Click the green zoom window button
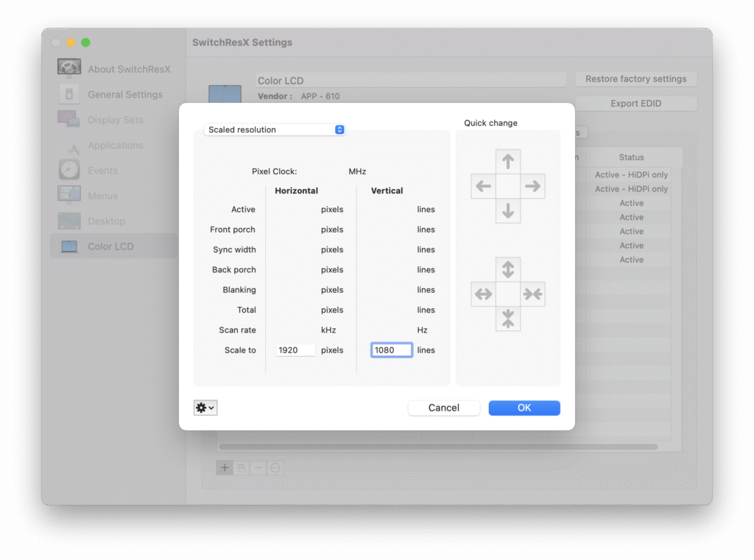Screen dimensions: 754x560 point(85,42)
